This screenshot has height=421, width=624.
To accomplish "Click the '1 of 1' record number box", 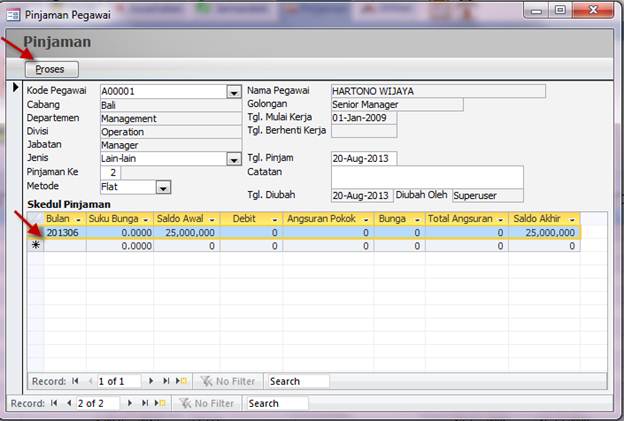I will 119,381.
